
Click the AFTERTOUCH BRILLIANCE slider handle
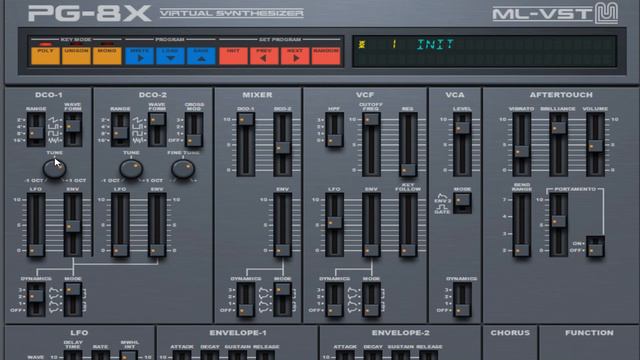tap(558, 128)
